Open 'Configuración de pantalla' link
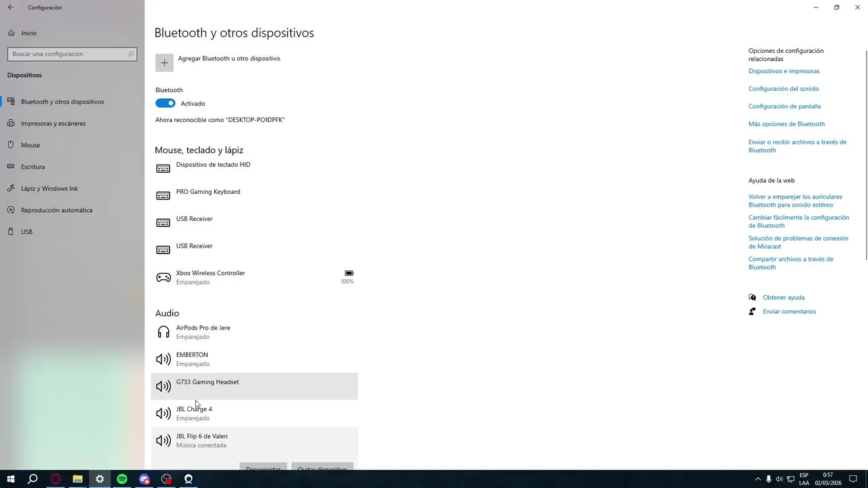Viewport: 868px width, 488px height. [x=785, y=106]
